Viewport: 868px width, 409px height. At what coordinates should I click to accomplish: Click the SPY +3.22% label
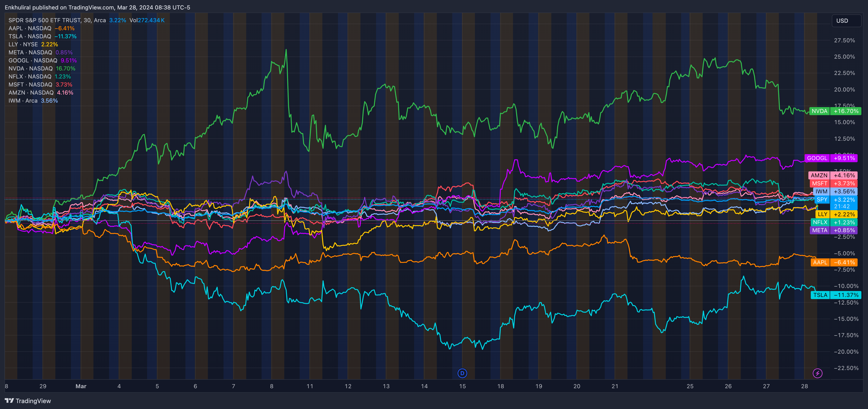(836, 200)
